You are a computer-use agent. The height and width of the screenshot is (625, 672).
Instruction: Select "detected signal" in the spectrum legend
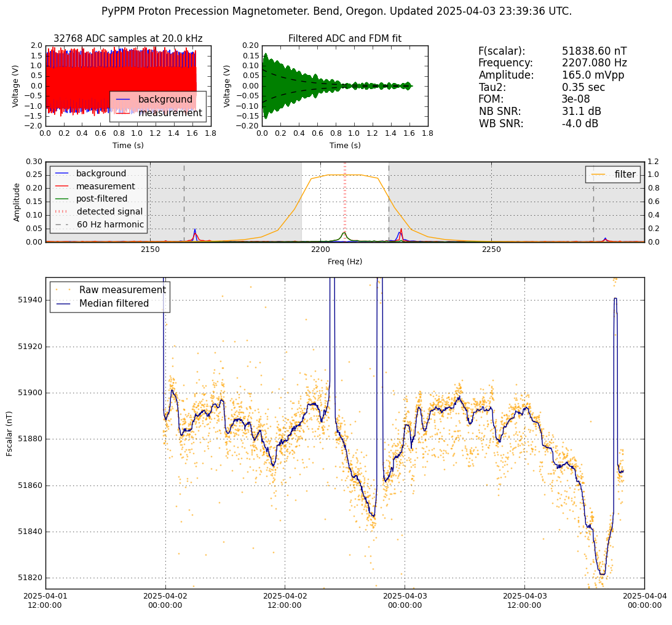click(109, 211)
